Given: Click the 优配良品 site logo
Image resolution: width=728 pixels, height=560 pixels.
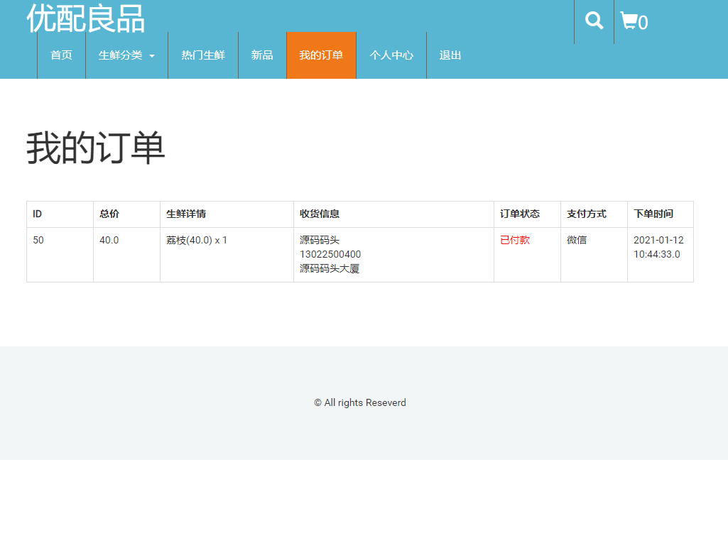Looking at the screenshot, I should click(x=85, y=21).
